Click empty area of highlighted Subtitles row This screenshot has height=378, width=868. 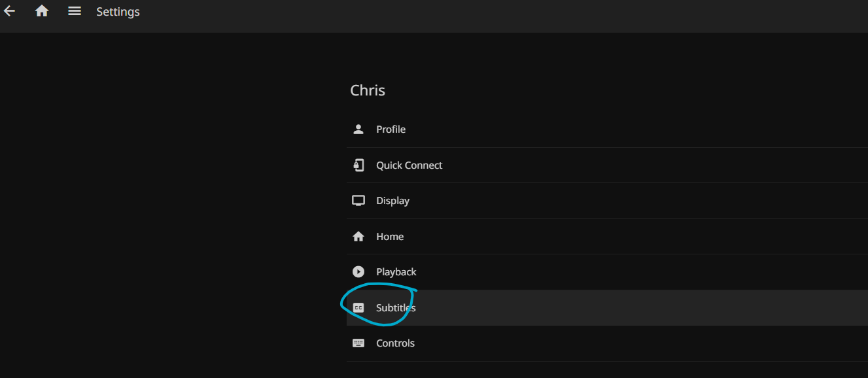pyautogui.click(x=621, y=308)
